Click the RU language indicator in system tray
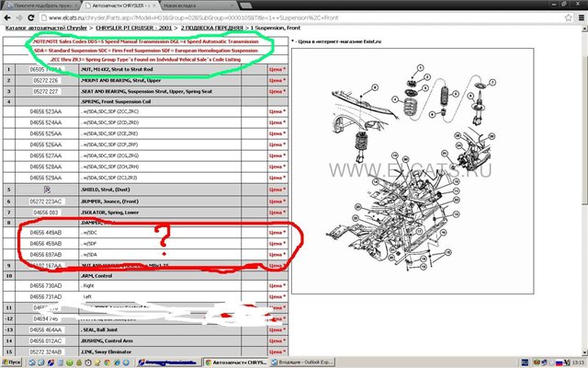Image resolution: width=588 pixels, height=368 pixels. tap(525, 362)
